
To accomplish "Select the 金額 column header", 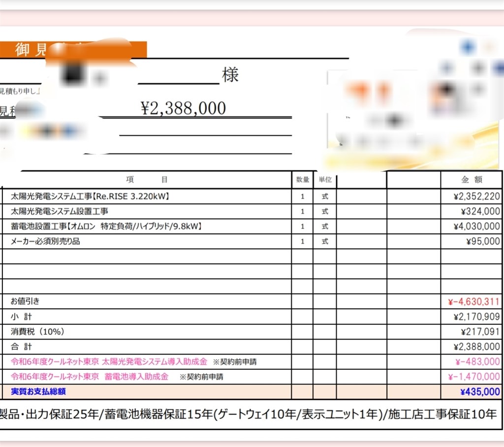I will click(x=471, y=179).
